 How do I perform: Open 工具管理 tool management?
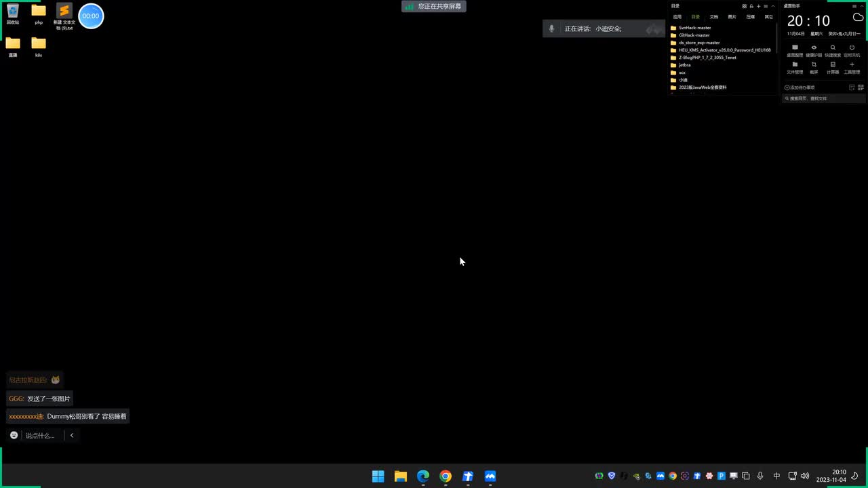[x=852, y=68]
